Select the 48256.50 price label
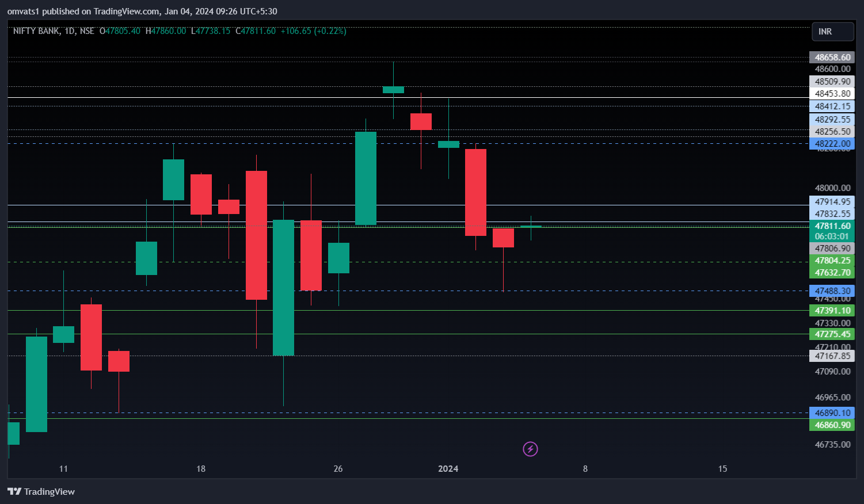Viewport: 864px width, 504px height. point(832,131)
